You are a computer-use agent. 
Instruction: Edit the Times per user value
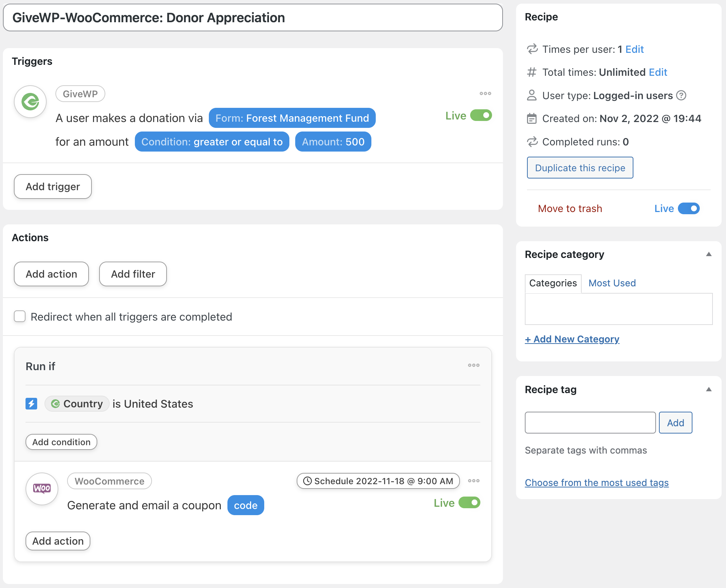pyautogui.click(x=635, y=49)
